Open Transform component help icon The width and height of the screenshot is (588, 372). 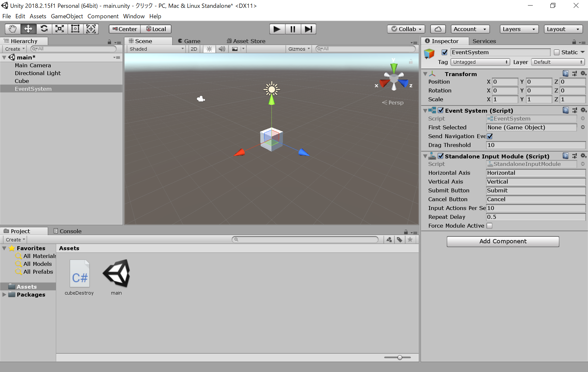[565, 73]
